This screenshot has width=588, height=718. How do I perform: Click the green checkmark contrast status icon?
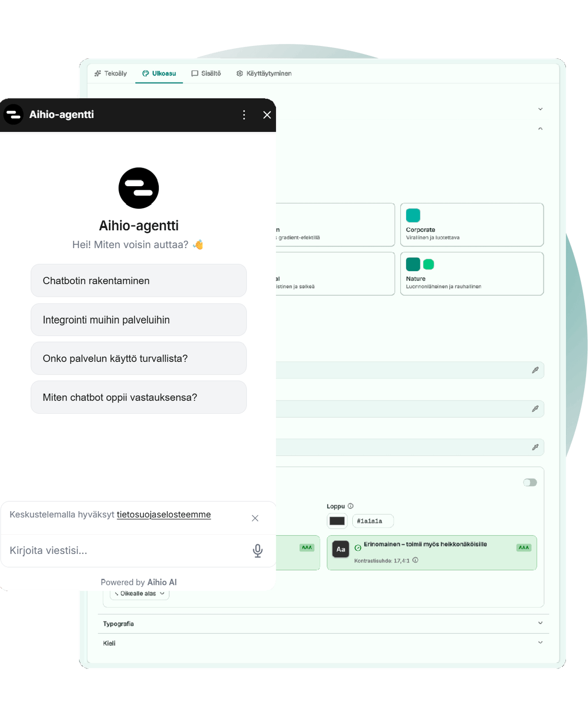coord(358,548)
